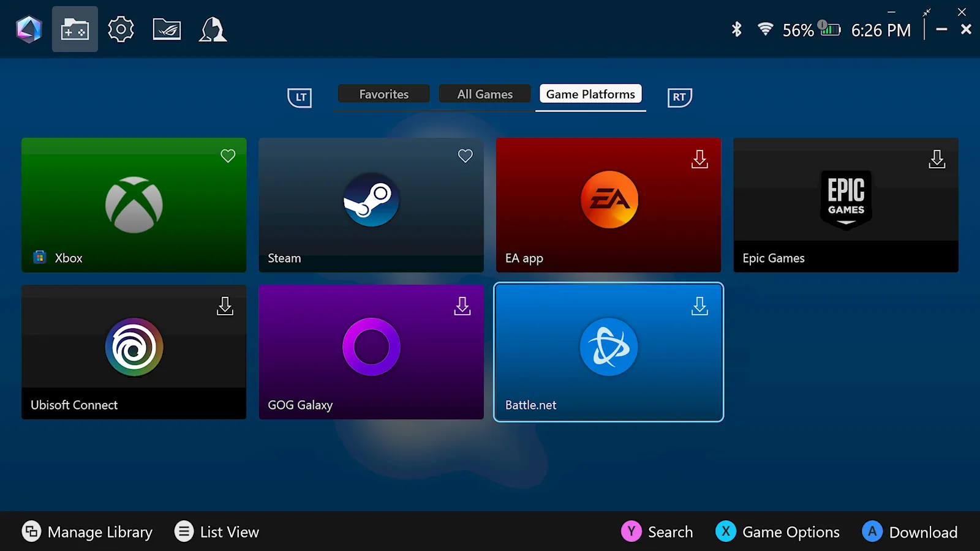The height and width of the screenshot is (551, 980).
Task: Click the battery status indicator
Action: pyautogui.click(x=829, y=29)
